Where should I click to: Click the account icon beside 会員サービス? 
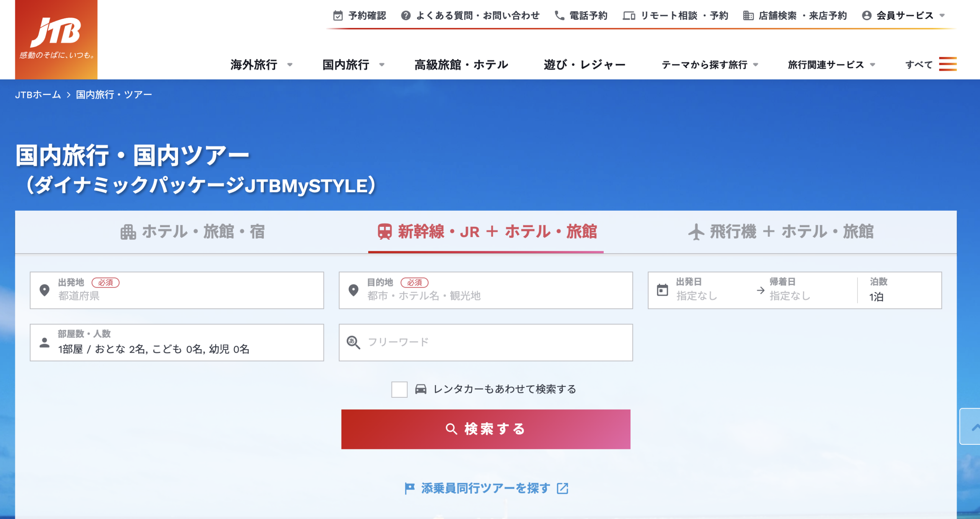(867, 16)
